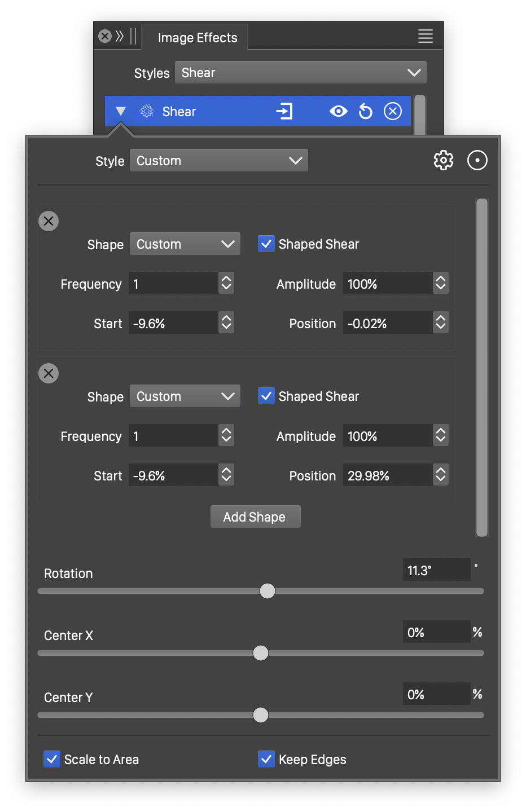Hide the Shear effect with eye icon
Screen dimensions: 526x812
pyautogui.click(x=339, y=111)
